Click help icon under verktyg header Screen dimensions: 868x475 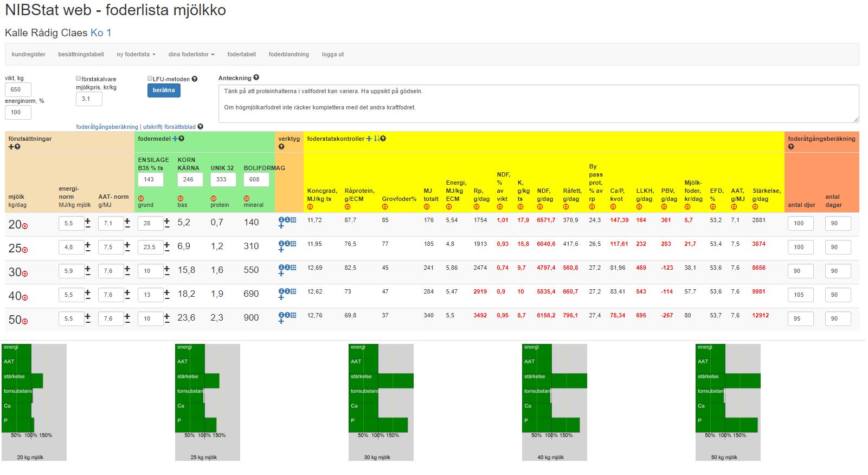point(281,147)
